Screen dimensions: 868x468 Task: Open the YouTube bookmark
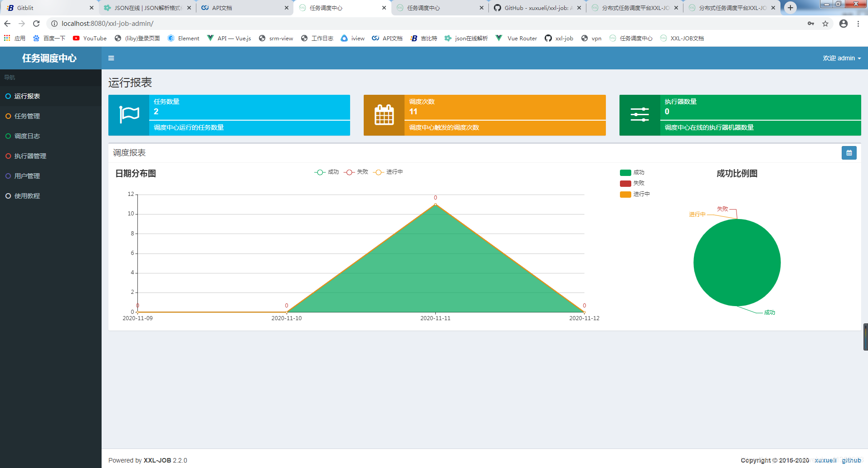(90, 39)
